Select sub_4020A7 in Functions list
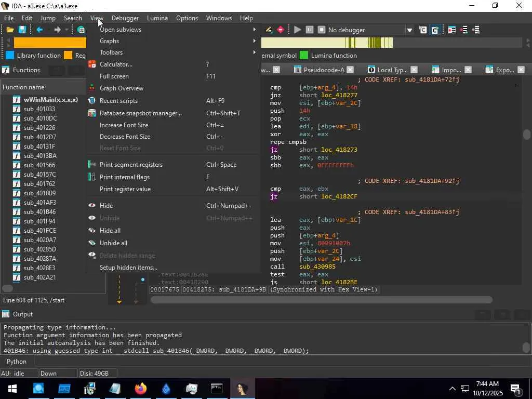532x399 pixels. (x=40, y=240)
